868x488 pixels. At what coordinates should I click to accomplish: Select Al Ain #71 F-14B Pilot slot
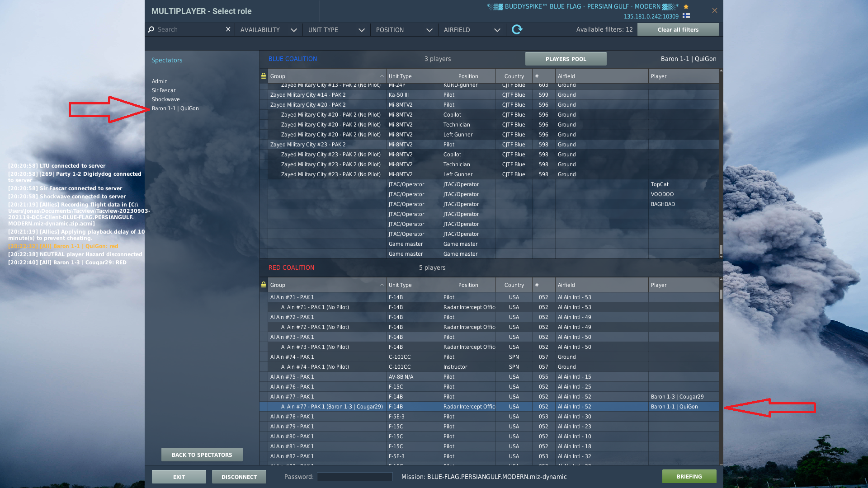pyautogui.click(x=489, y=297)
